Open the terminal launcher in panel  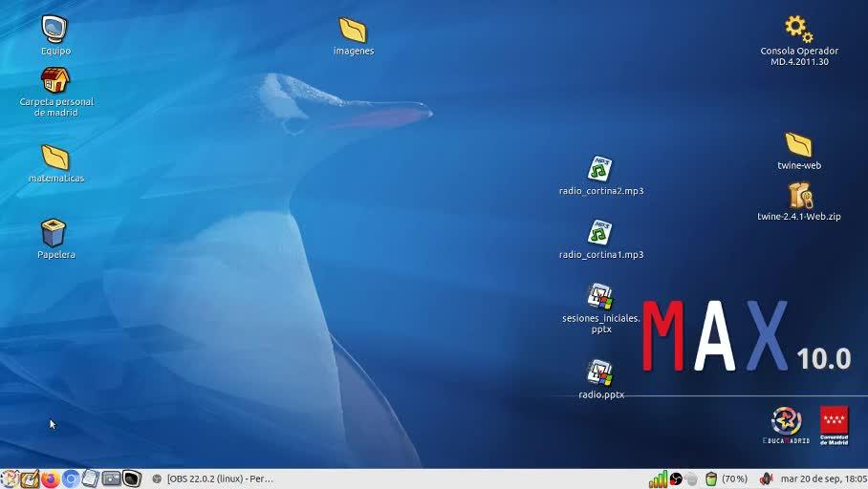point(132,479)
